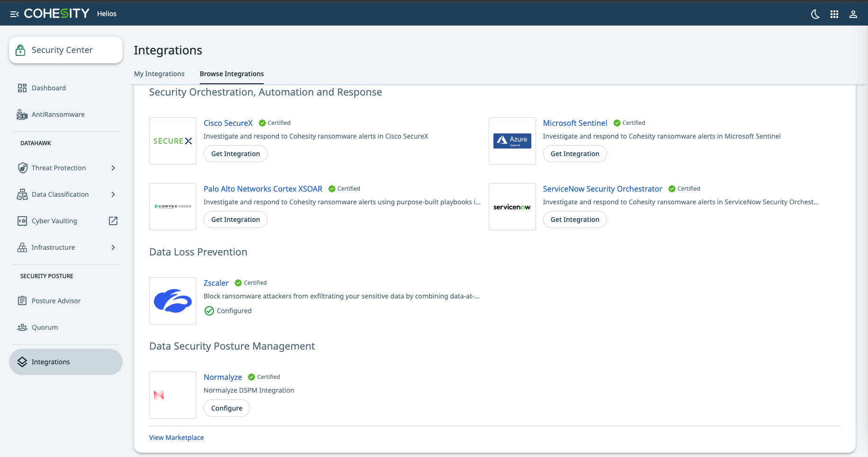This screenshot has width=868, height=457.
Task: Expand the Threat Protection submenu
Action: click(x=113, y=168)
